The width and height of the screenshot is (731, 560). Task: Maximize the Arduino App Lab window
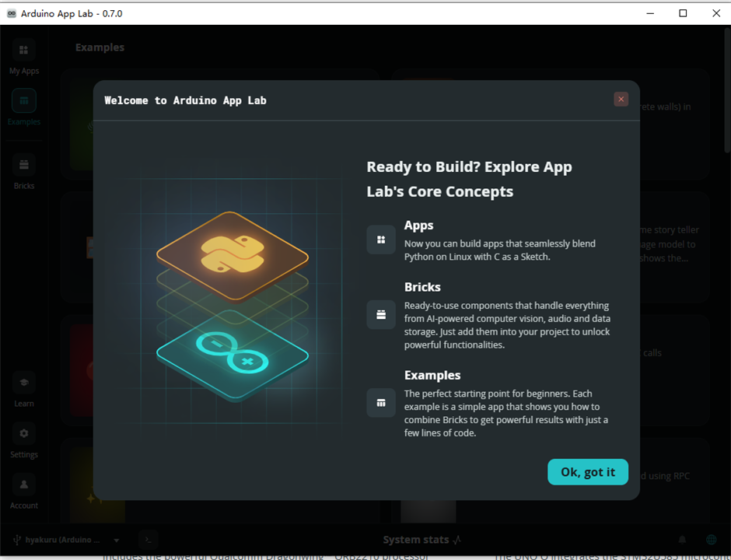[683, 13]
